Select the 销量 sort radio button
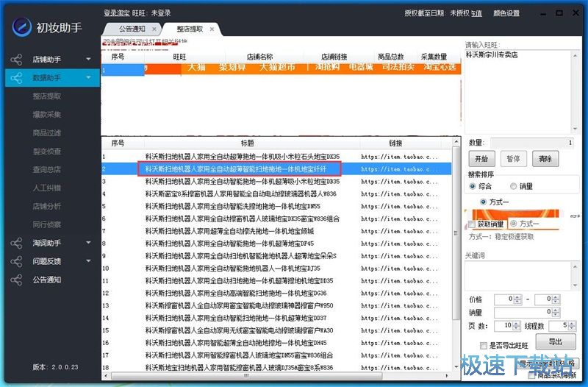This screenshot has width=588, height=387. coord(513,187)
